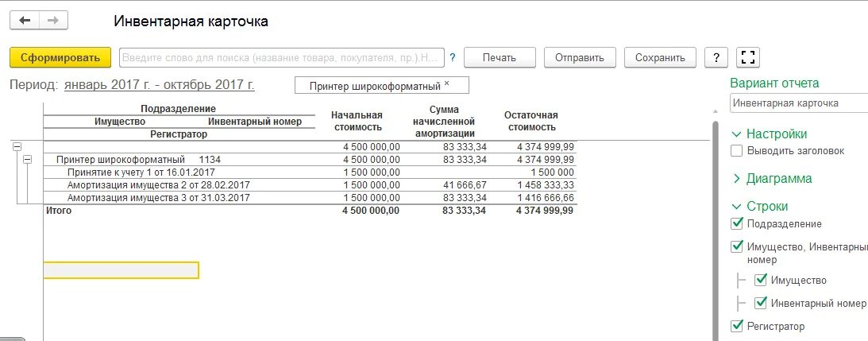Select the residual value '1 500 000'
This screenshot has width=868, height=341.
pos(552,172)
